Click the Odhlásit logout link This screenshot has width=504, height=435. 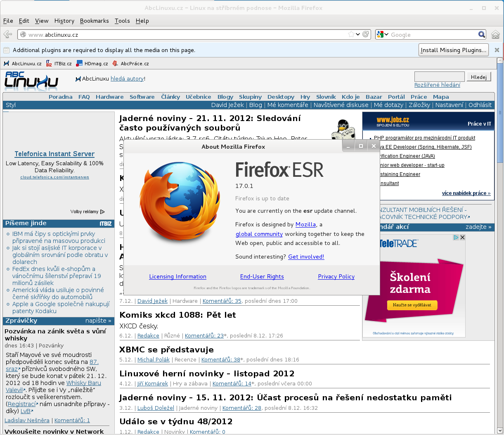pos(480,105)
